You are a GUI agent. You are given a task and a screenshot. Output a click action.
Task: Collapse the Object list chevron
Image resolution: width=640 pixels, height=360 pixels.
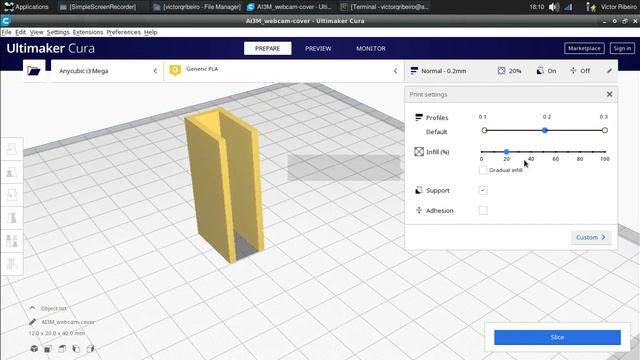[32, 308]
